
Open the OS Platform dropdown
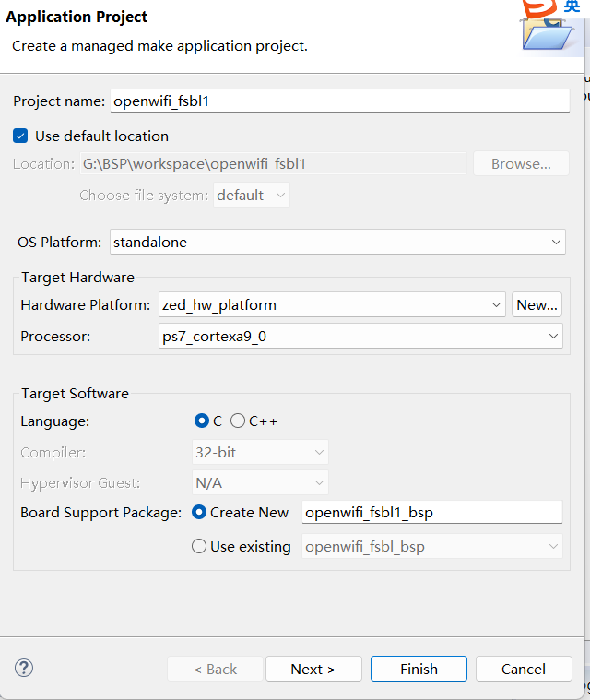tap(336, 243)
